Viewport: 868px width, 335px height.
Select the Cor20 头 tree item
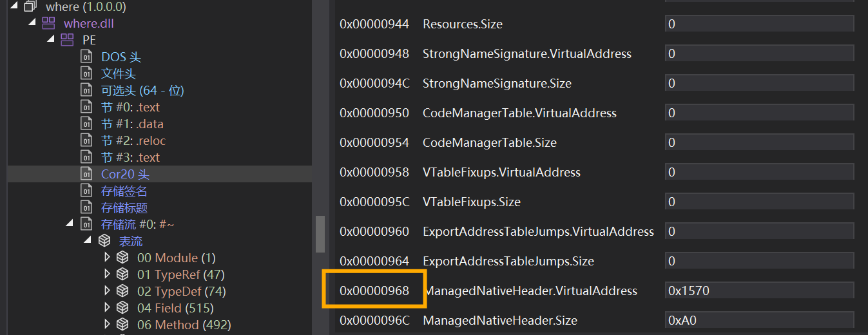(x=125, y=174)
